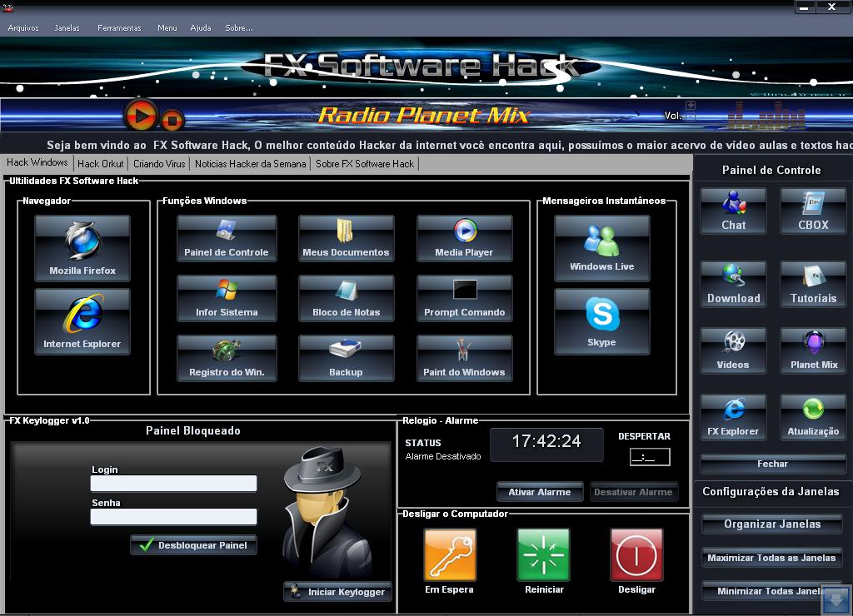Launch Paint do Windows
The height and width of the screenshot is (616, 853).
coord(464,358)
